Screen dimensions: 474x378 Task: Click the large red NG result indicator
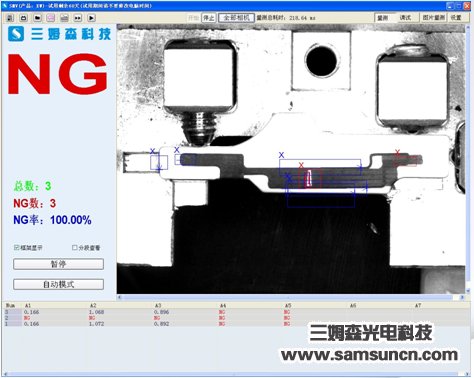pos(58,74)
